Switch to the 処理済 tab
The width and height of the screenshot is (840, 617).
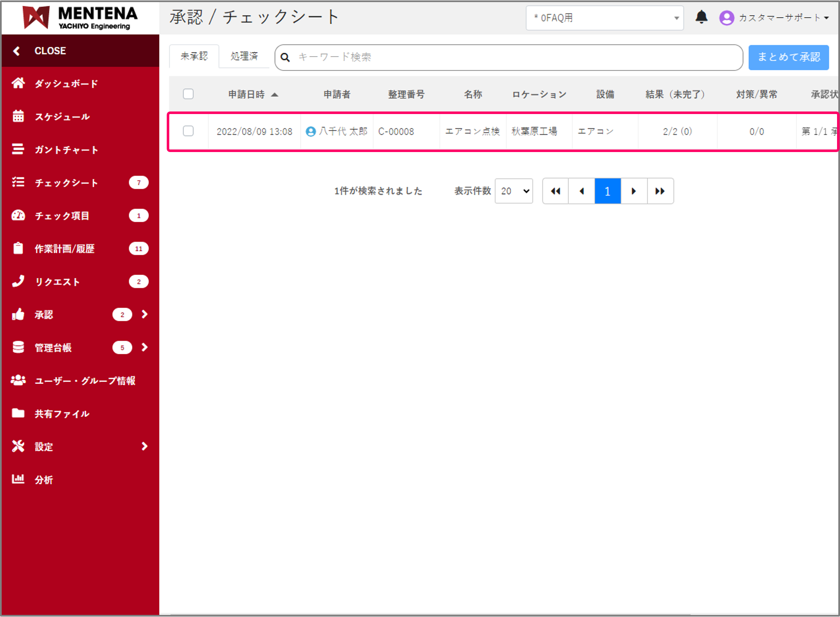244,56
